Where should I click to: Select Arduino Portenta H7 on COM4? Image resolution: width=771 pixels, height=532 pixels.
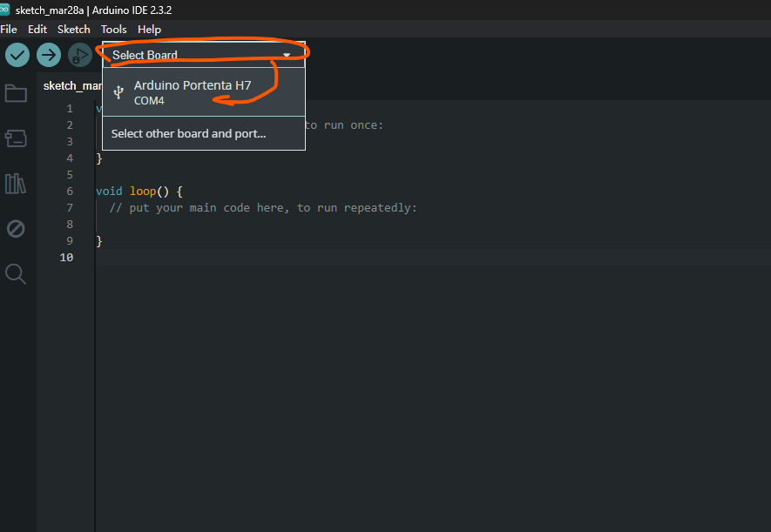pyautogui.click(x=192, y=91)
